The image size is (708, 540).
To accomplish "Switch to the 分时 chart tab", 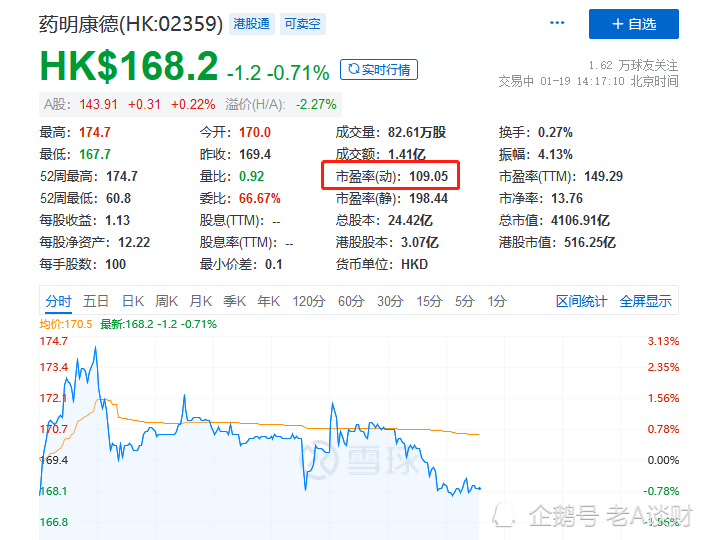I will (x=58, y=301).
